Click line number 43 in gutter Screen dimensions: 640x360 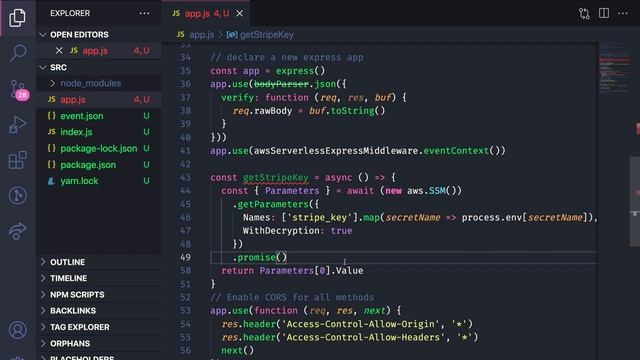pyautogui.click(x=185, y=178)
